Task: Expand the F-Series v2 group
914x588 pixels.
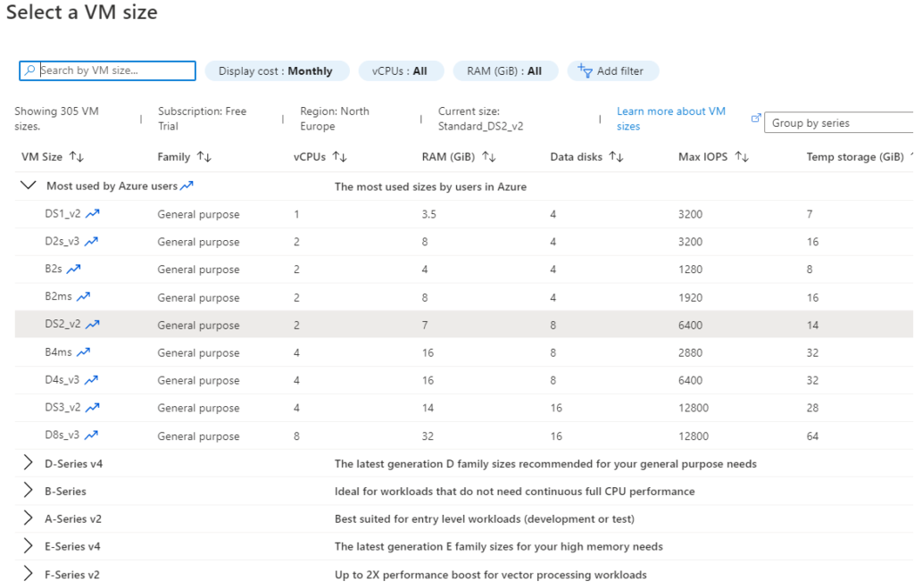Action: tap(28, 574)
